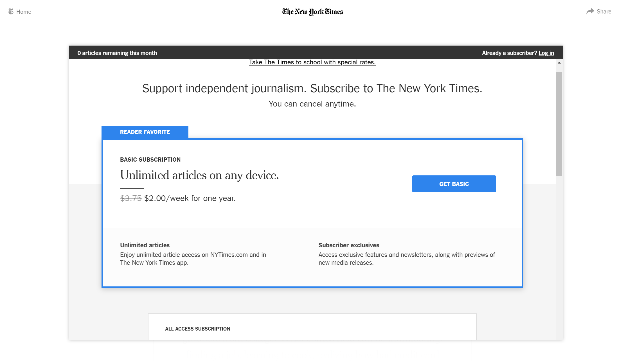
Task: Click 'Unlimited articles on any device.' headline
Action: pos(199,175)
